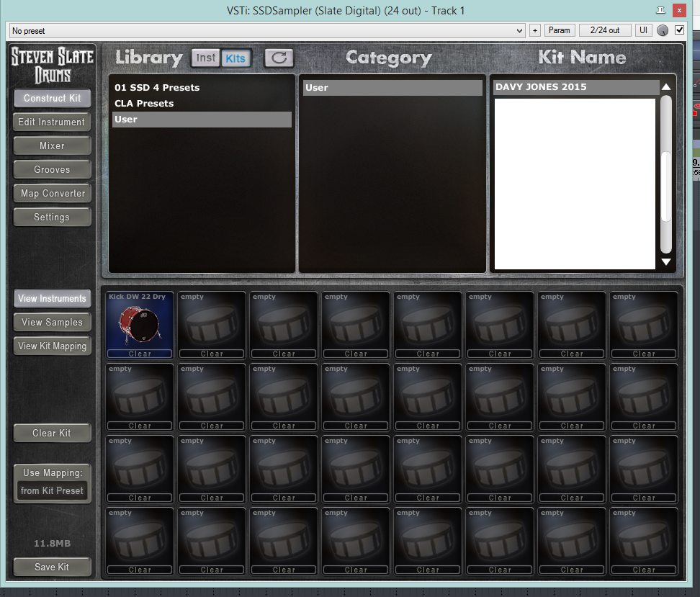Click the Steven Slate Drums logo
700x597 pixels.
coord(53,66)
